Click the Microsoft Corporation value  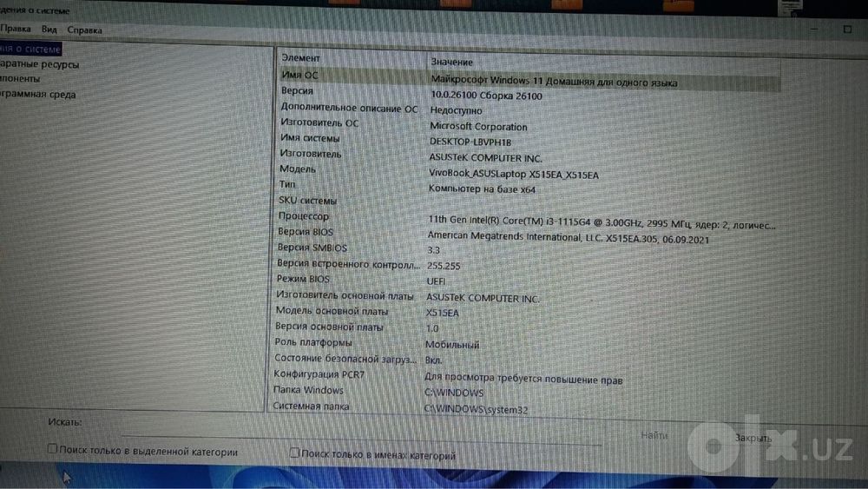click(479, 127)
